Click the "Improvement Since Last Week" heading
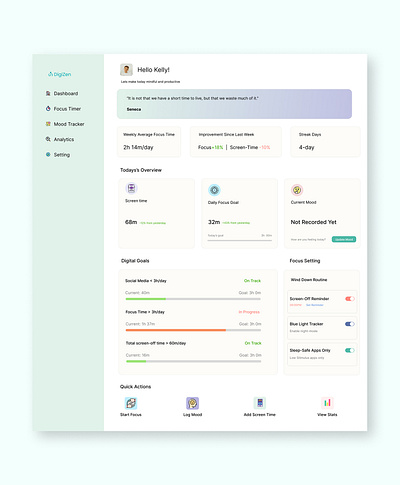400x485 pixels. coord(226,135)
